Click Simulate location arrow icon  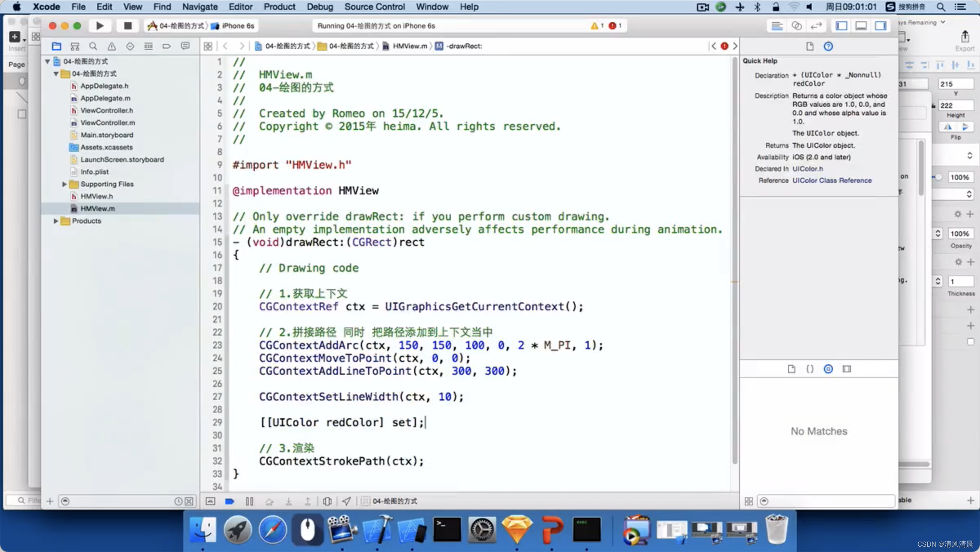tap(346, 501)
